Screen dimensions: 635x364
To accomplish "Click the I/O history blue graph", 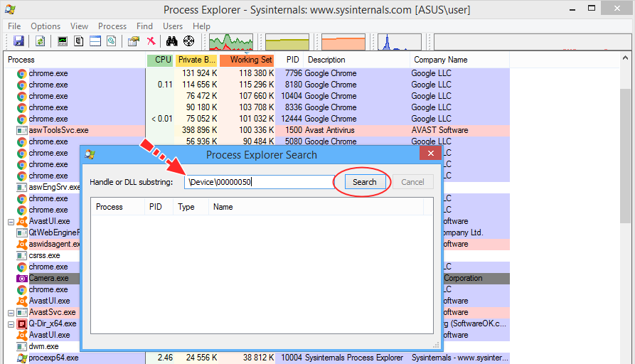I will [400, 42].
